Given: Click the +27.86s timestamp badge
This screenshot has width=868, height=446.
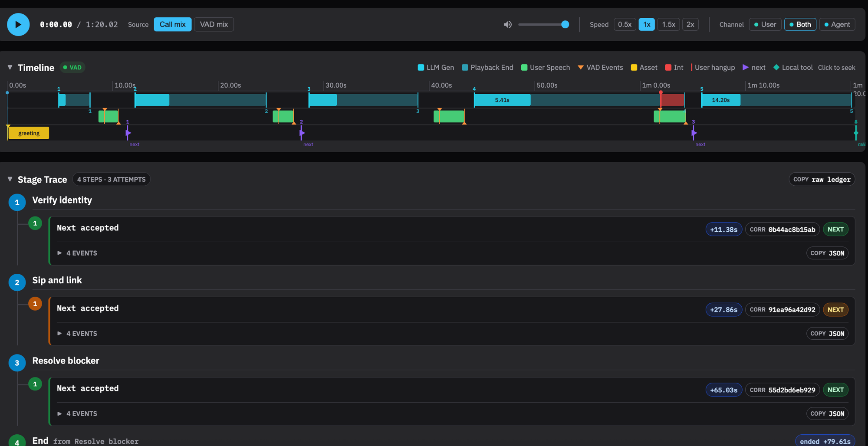Looking at the screenshot, I should (x=723, y=309).
